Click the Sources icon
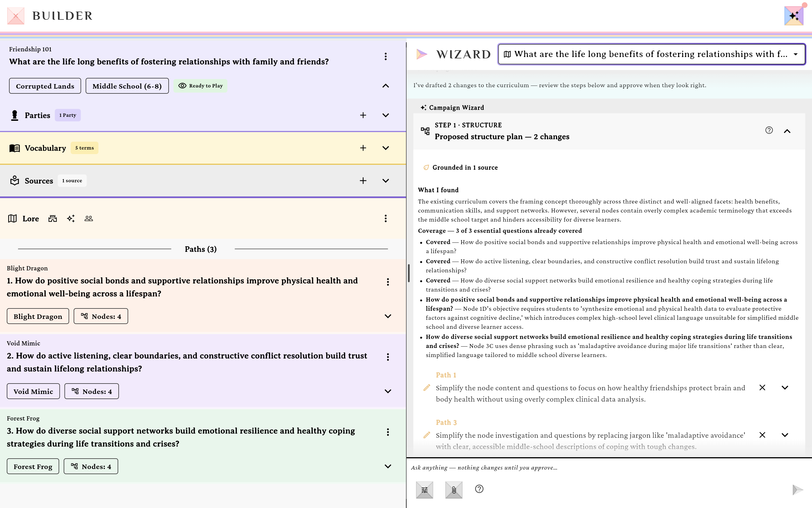Viewport: 812px width, 508px height. pyautogui.click(x=14, y=181)
